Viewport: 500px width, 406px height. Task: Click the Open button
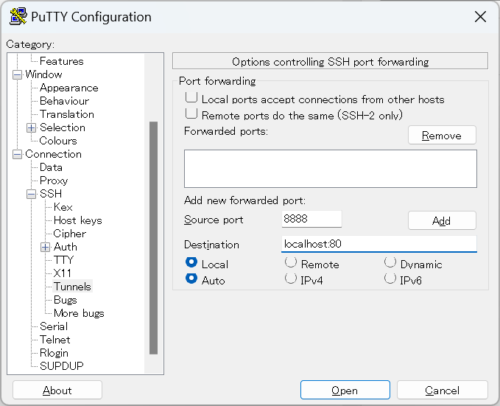345,390
